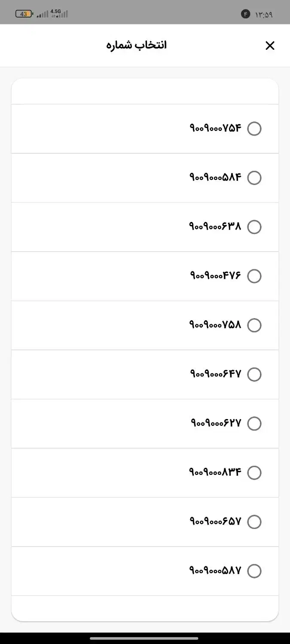Image resolution: width=290 pixels, height=644 pixels.
Task: Select phone number ۹۰۰۹۰۰۰۸۳۴
Action: pyautogui.click(x=254, y=472)
